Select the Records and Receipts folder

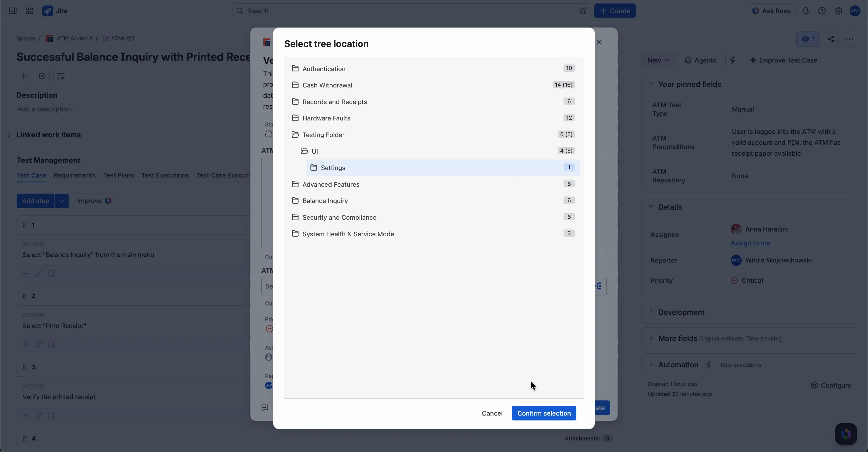(x=433, y=102)
